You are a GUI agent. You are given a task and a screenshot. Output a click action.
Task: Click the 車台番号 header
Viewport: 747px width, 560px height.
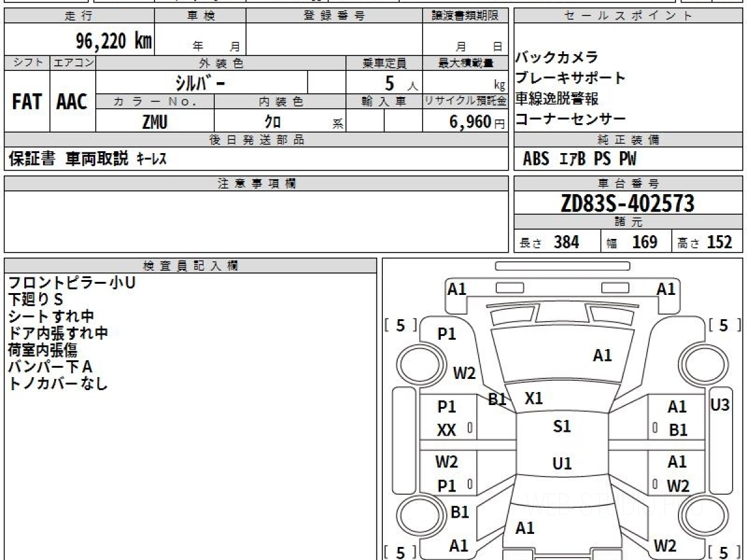[x=628, y=184]
